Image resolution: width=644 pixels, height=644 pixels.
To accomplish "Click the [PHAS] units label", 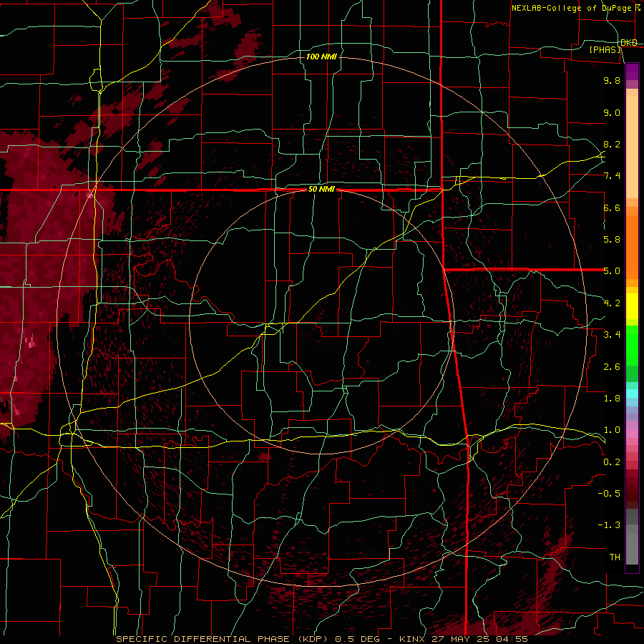I will (605, 50).
